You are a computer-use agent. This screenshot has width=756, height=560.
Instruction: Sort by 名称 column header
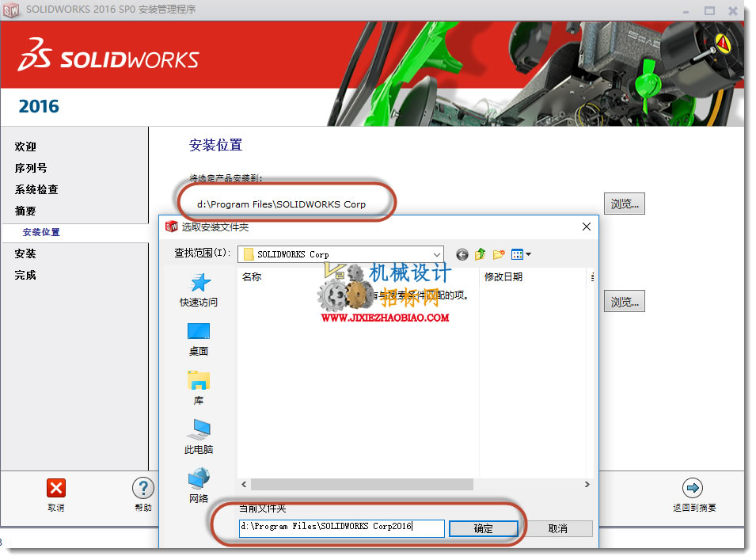(253, 279)
